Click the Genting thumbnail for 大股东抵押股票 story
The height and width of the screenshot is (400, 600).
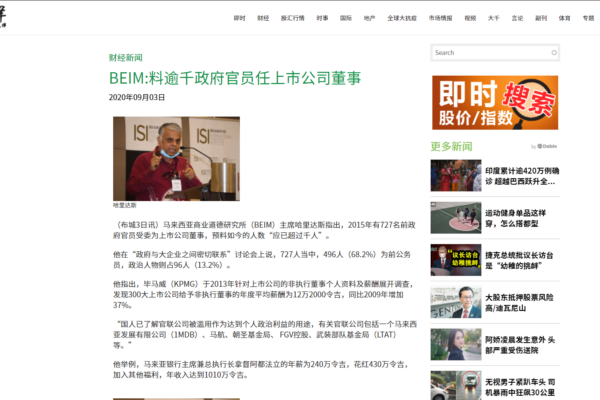(456, 302)
